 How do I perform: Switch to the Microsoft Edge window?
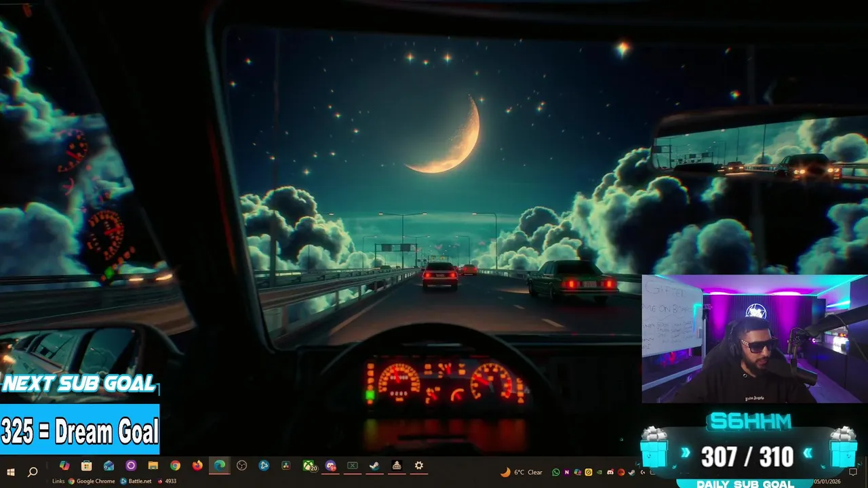[x=220, y=466]
